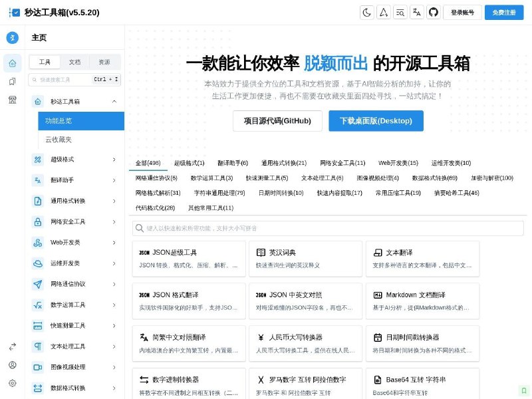This screenshot has width=532, height=399.
Task: Click the 图像视频处理 camera icon
Action: (38, 367)
